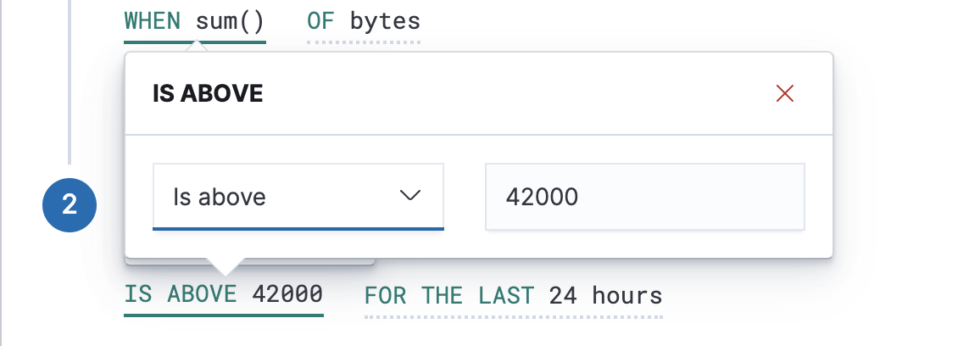Click the 42000 value in the expression below the popover
The height and width of the screenshot is (346, 980).
287,295
